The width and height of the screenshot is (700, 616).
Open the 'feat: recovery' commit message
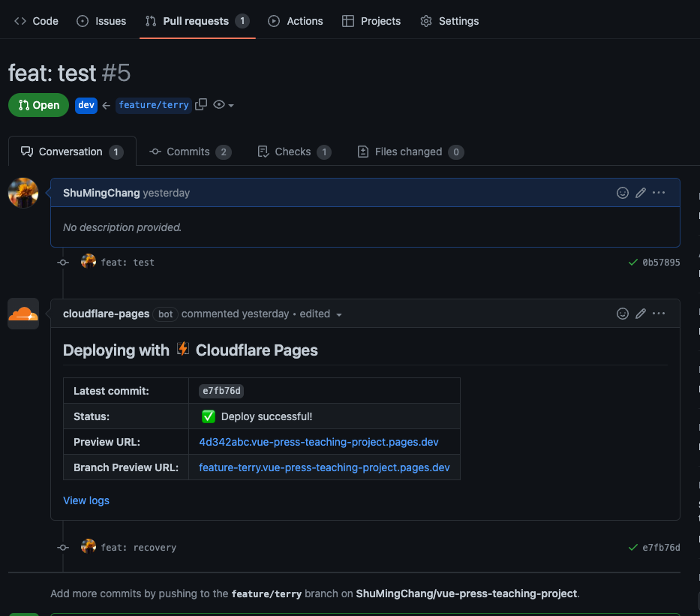click(138, 548)
